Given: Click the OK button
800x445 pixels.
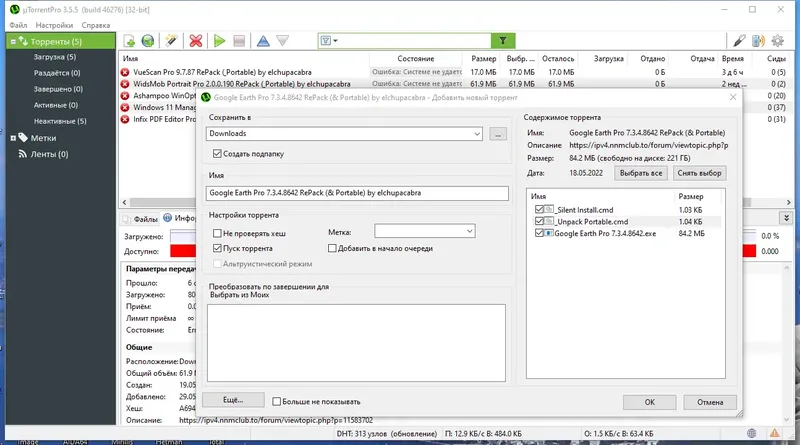Looking at the screenshot, I should pos(649,402).
